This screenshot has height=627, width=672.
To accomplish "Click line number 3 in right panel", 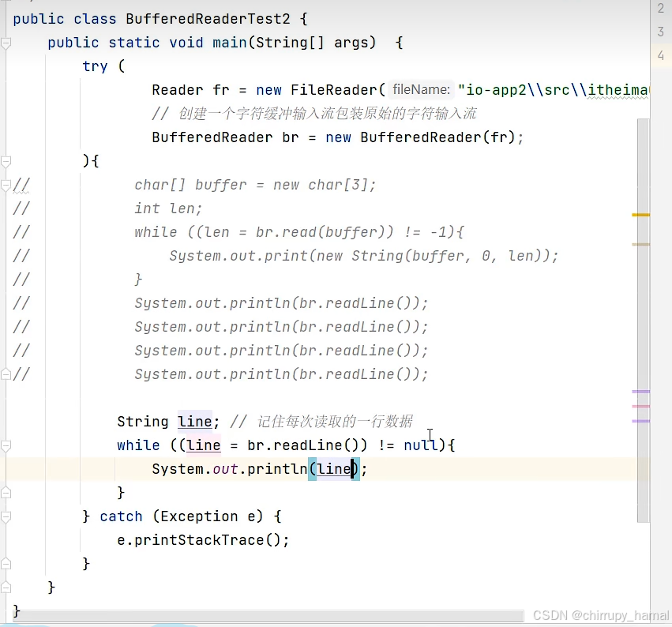I will (x=661, y=32).
